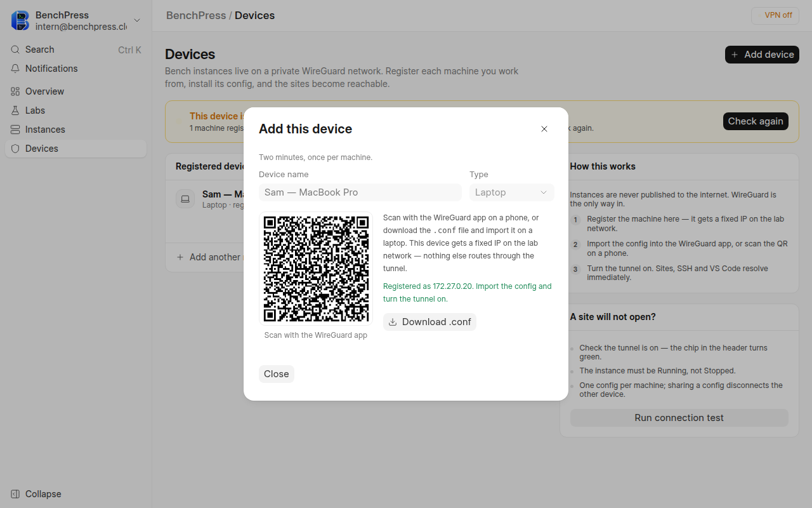Image resolution: width=812 pixels, height=508 pixels.
Task: Click the laptop icon of the Sam device
Action: pyautogui.click(x=185, y=199)
